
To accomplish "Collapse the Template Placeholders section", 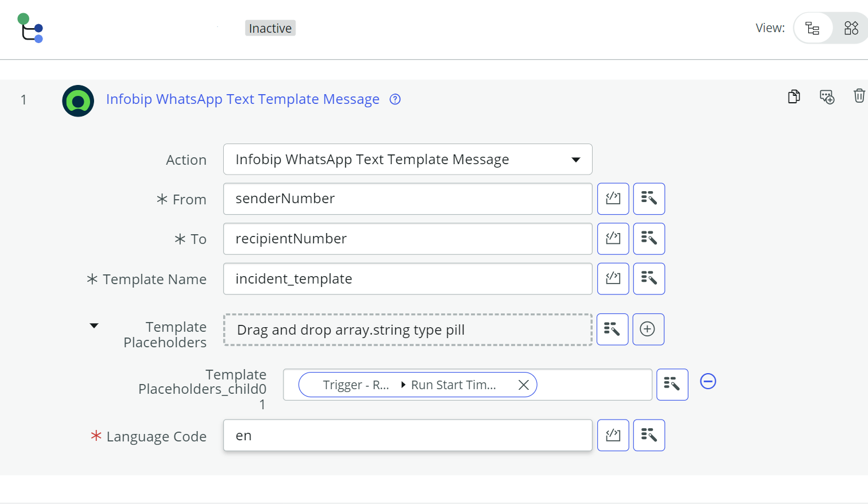I will (94, 326).
